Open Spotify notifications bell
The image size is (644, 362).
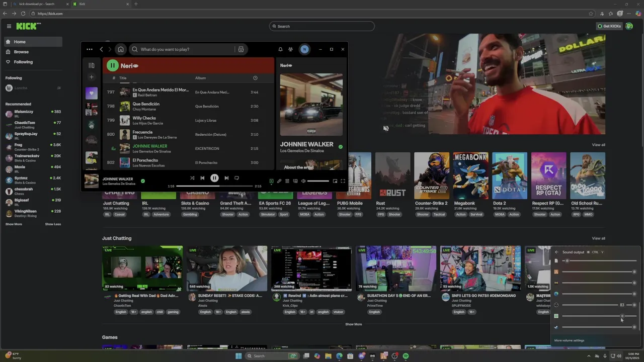click(x=280, y=49)
